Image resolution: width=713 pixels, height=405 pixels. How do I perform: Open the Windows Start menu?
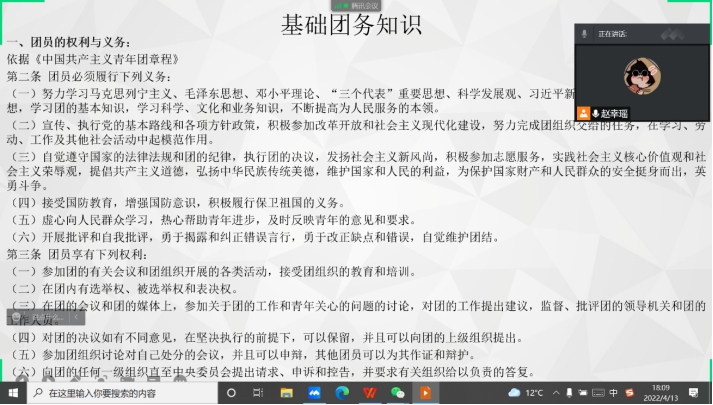coord(11,393)
